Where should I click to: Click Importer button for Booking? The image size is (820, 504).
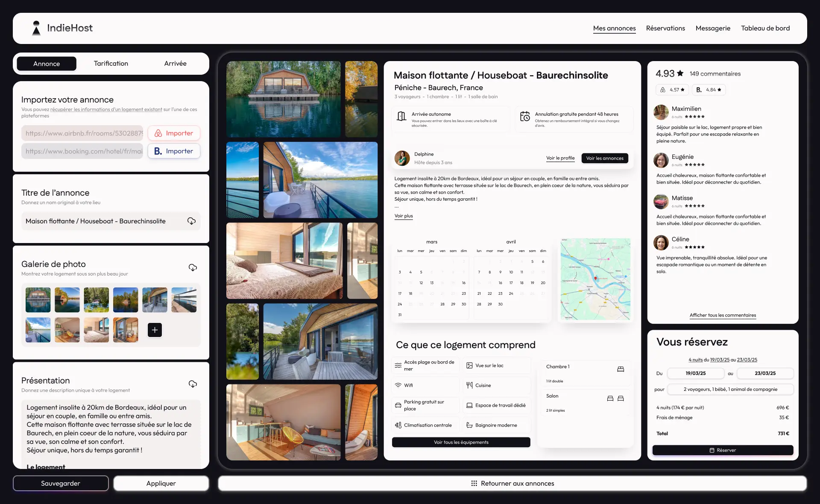tap(174, 151)
